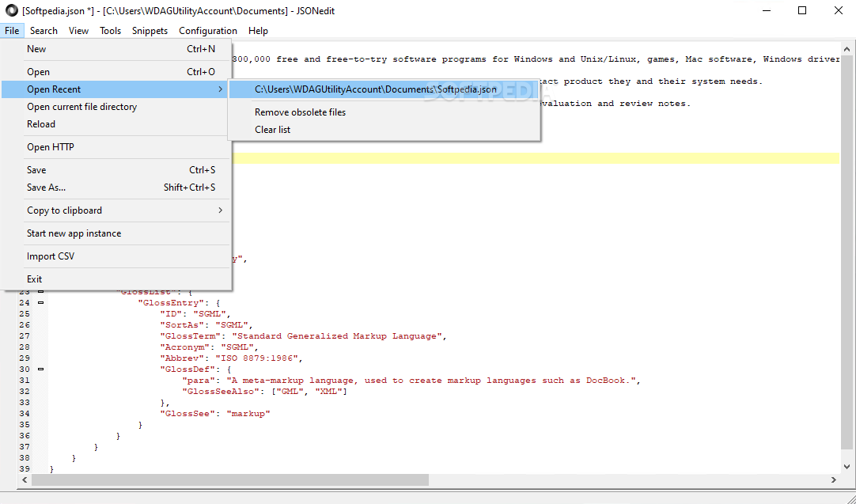Screen dimensions: 856x504
Task: Open the Configuration menu
Action: (208, 31)
